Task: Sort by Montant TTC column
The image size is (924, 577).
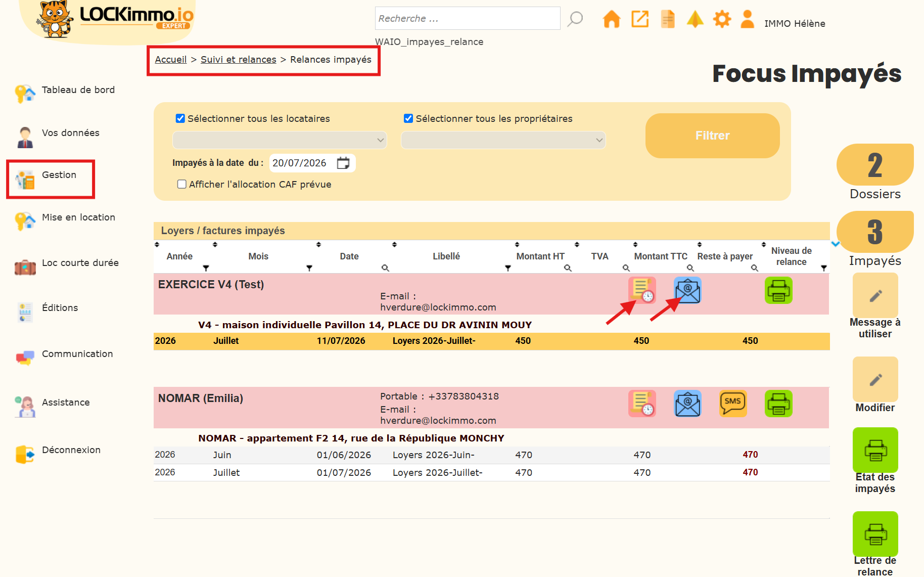Action: (635, 245)
